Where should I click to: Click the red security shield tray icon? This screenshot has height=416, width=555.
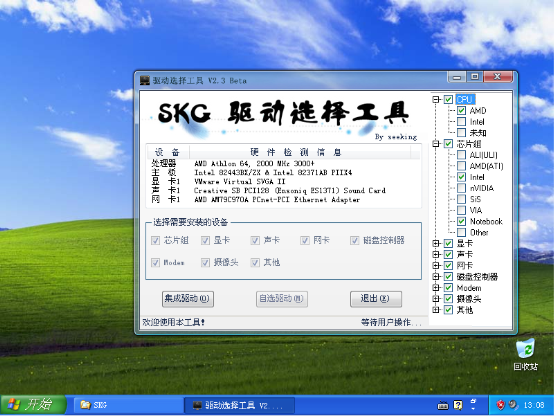[500, 405]
